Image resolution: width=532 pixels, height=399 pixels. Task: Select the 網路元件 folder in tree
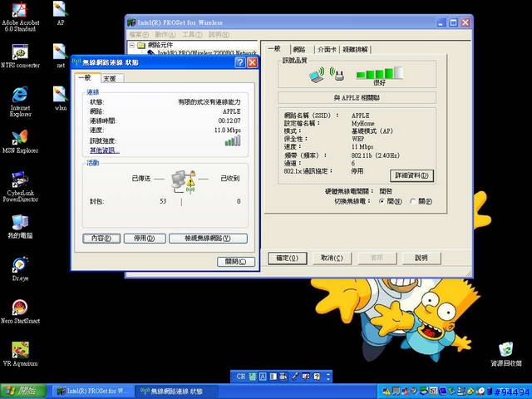pos(155,45)
